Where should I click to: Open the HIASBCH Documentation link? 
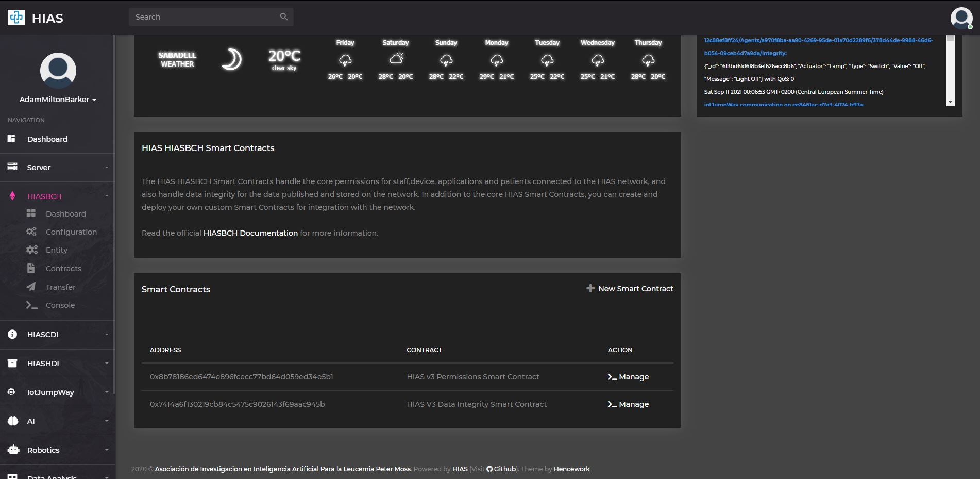(250, 233)
